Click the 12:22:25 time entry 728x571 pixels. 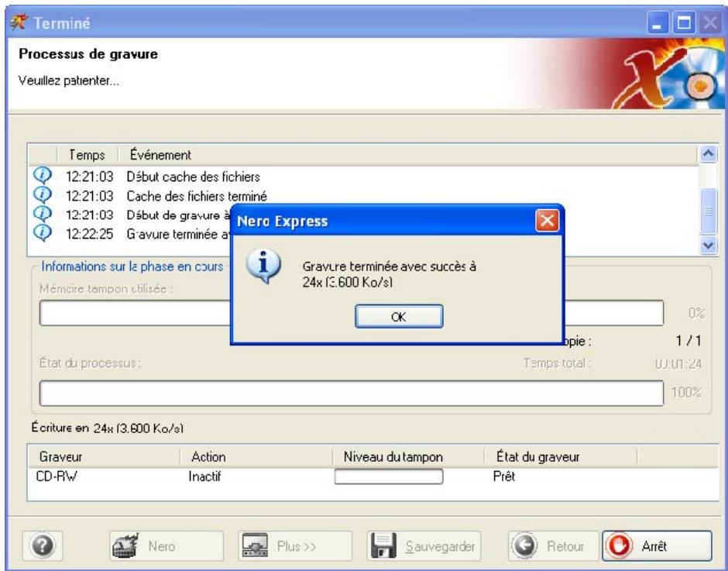[x=89, y=234]
